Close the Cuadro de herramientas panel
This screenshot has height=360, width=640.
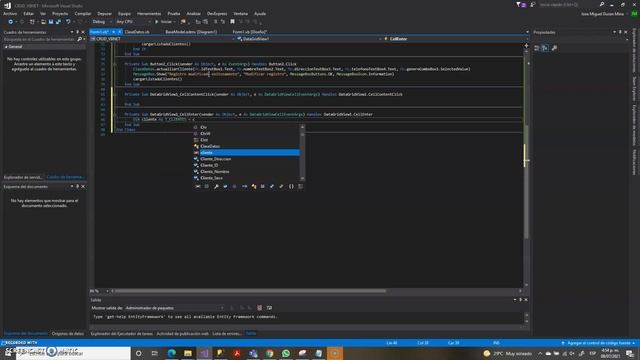[83, 32]
